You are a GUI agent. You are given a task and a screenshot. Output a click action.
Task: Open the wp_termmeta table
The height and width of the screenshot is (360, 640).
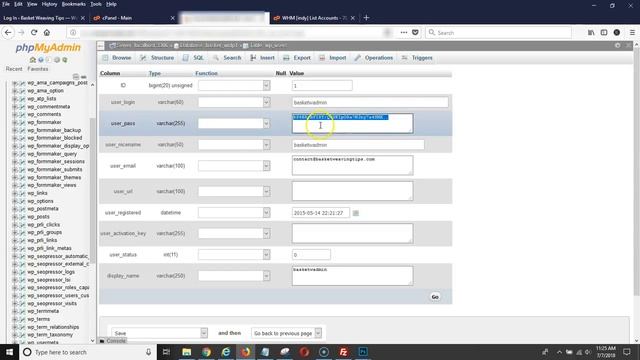[x=43, y=311]
